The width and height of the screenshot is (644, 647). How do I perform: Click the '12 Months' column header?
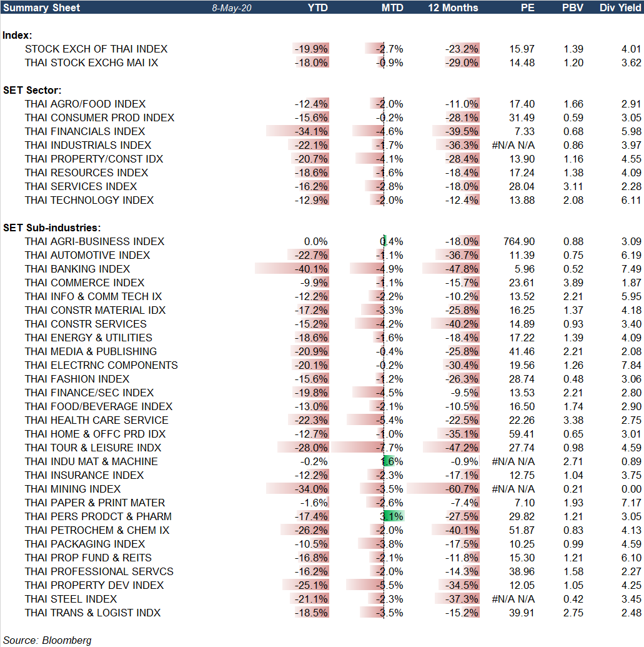click(453, 8)
